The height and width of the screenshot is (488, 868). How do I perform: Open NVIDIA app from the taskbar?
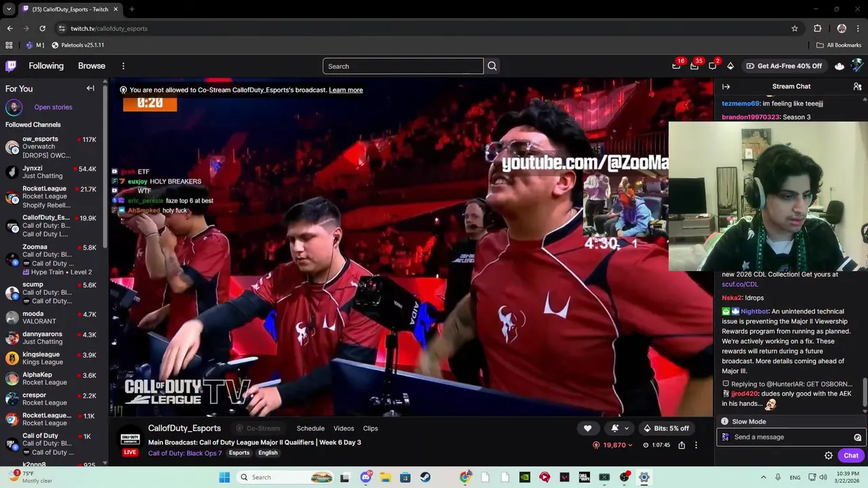click(525, 477)
